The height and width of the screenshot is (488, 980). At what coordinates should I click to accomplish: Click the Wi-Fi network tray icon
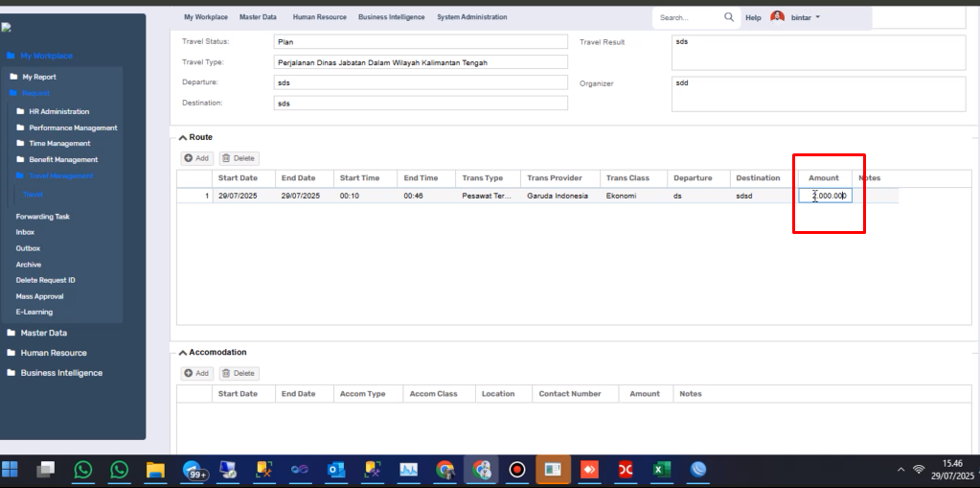[919, 469]
